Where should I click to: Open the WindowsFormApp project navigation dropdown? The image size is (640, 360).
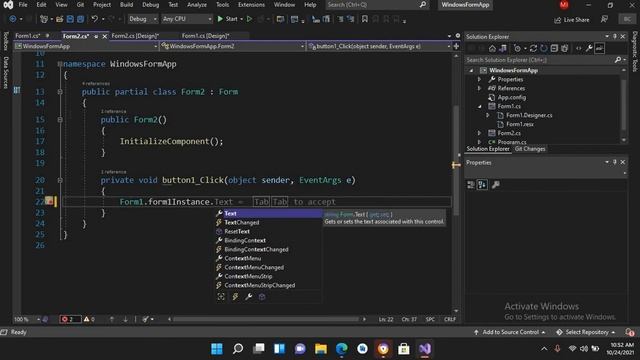tap(86, 46)
